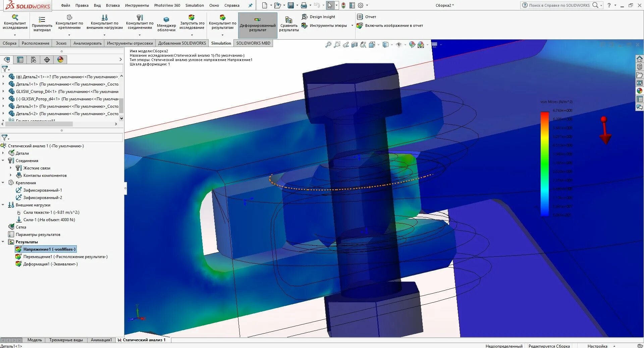The image size is (644, 348).
Task: Select the PropertyManager tab icon
Action: point(20,60)
